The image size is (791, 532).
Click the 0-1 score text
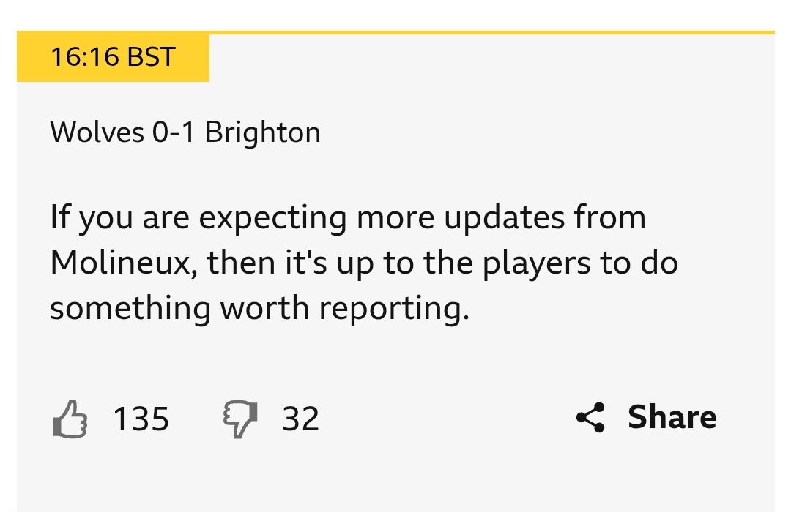click(x=173, y=132)
